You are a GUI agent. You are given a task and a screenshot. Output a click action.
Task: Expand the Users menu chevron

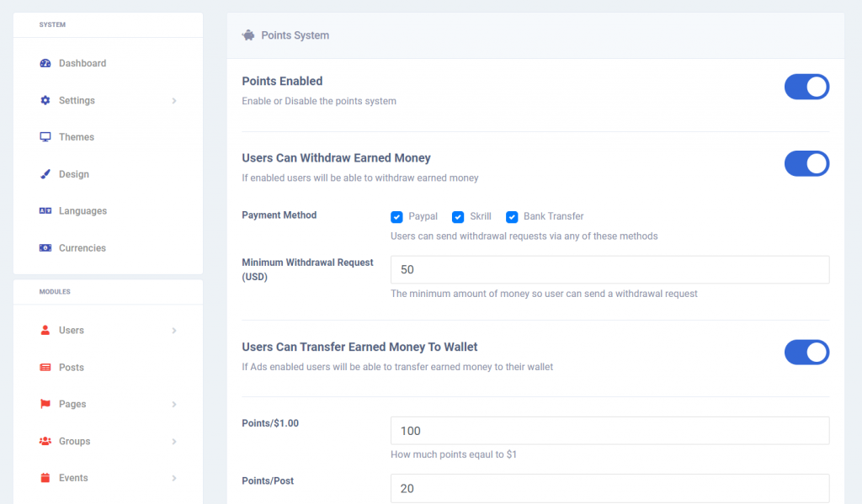point(173,331)
